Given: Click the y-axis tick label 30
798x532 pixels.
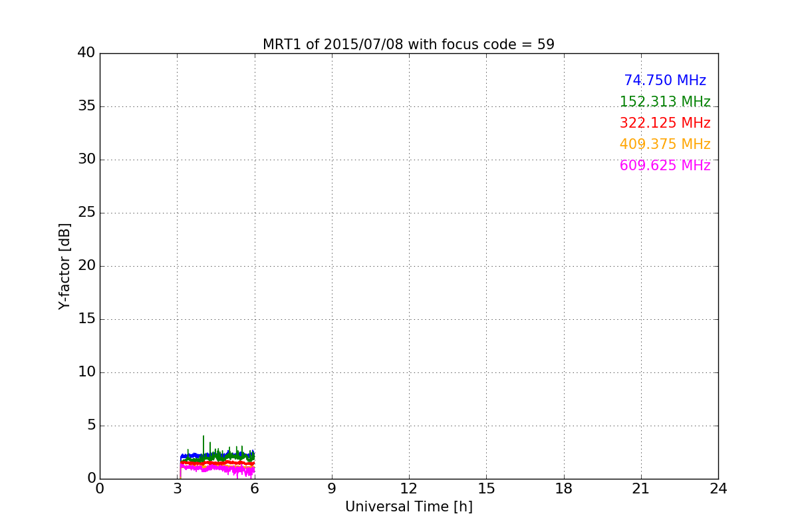Looking at the screenshot, I should point(86,160).
